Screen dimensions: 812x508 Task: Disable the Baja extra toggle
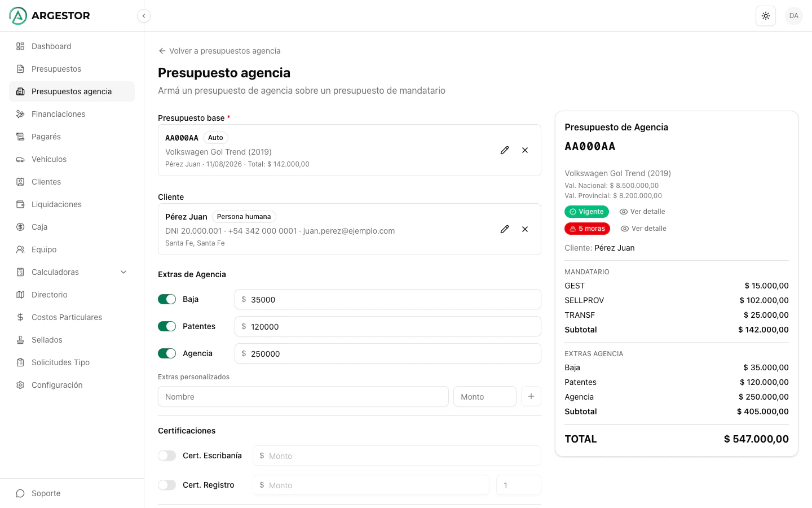click(x=167, y=299)
